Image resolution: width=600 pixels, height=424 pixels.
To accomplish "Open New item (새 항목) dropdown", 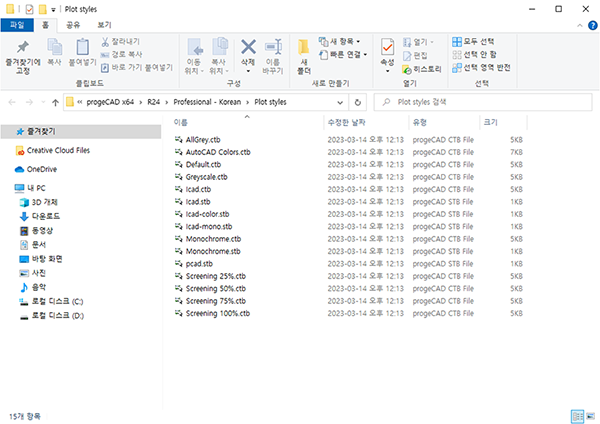I will (339, 41).
